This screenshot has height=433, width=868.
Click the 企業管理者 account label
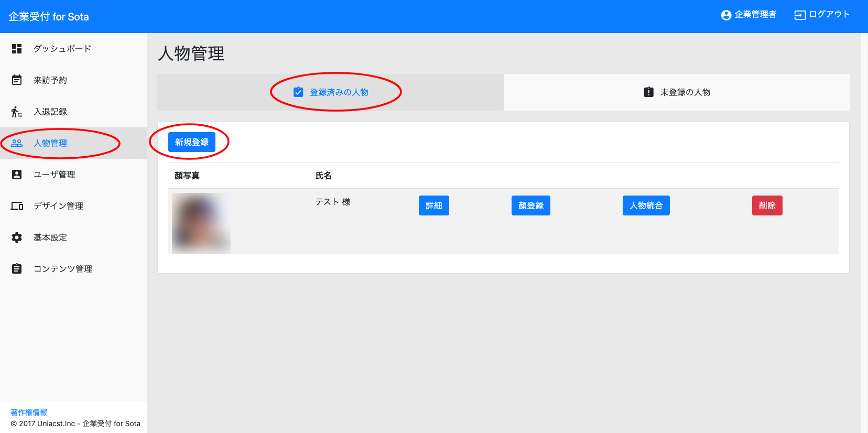[755, 15]
